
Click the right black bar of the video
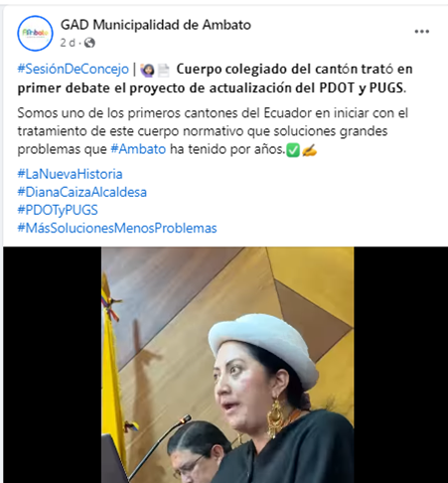[x=400, y=365]
